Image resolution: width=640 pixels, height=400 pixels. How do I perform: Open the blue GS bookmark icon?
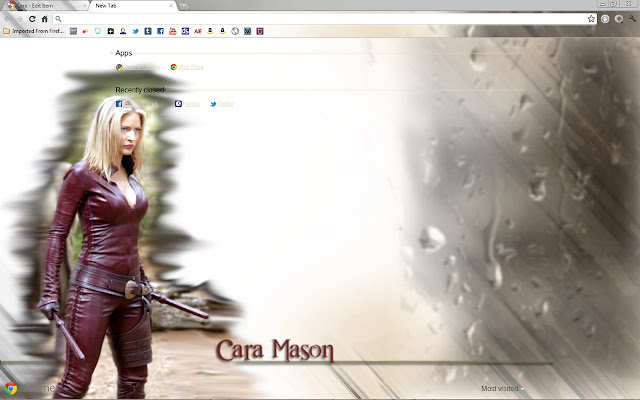coord(185,31)
